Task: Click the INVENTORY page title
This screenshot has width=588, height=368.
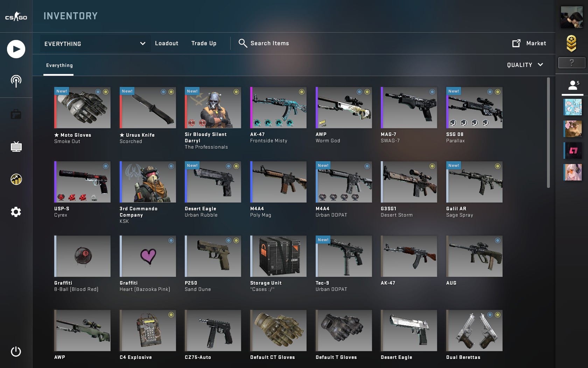Action: point(71,16)
